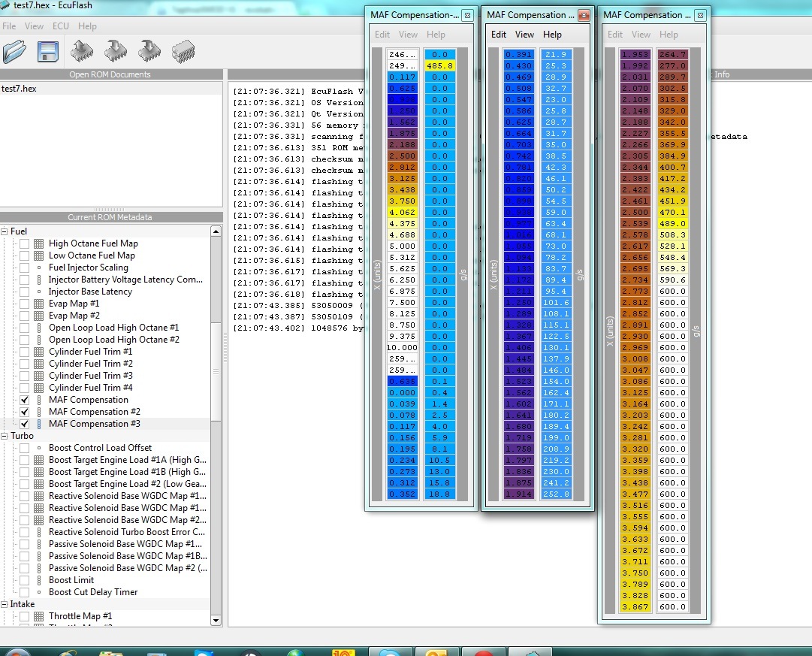Select Low Octane Fuel Map in the tree
Screen dimensions: 812x656
pos(92,255)
